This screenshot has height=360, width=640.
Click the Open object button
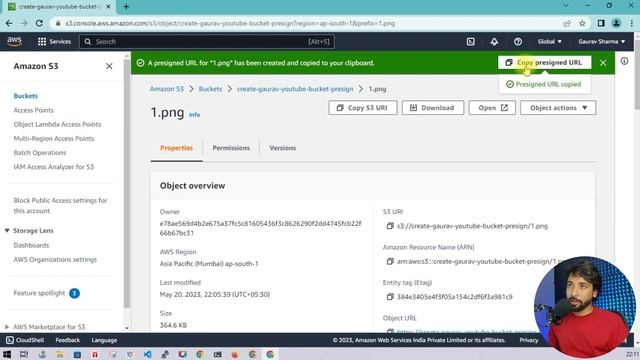[492, 108]
